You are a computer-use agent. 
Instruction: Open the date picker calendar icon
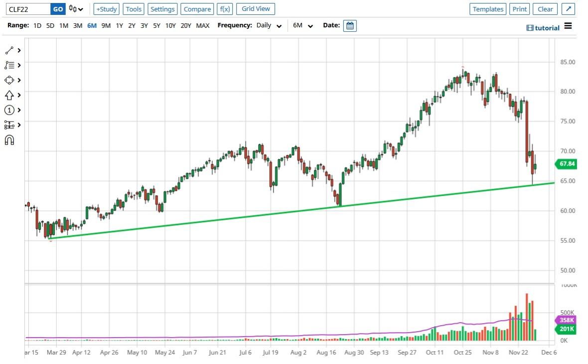coord(350,25)
